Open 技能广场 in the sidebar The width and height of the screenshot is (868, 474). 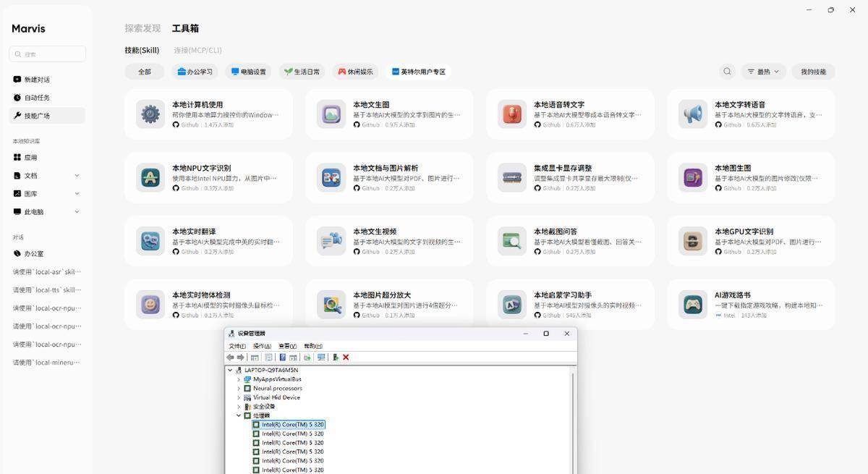click(47, 116)
